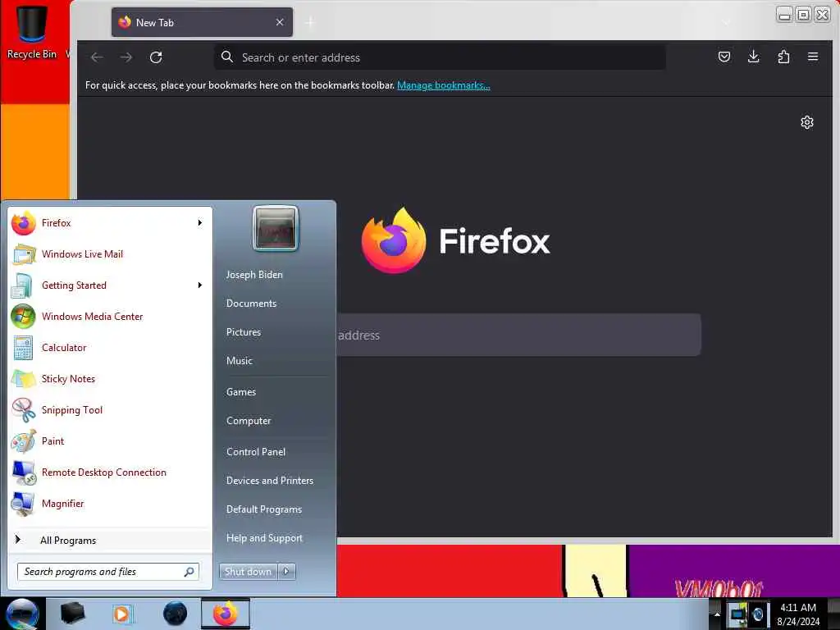Click the Snipping Tool scissors icon
Viewport: 840px width, 630px height.
pos(24,410)
